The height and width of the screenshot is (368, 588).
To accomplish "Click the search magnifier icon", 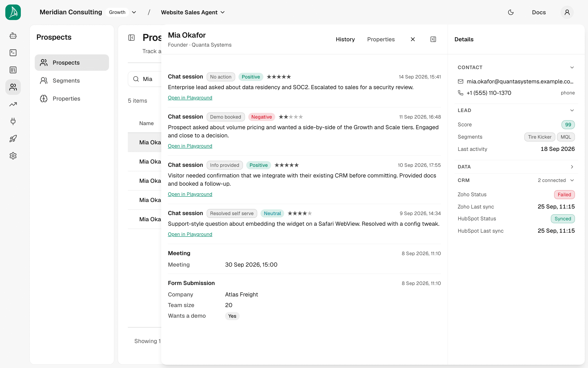I will point(136,79).
